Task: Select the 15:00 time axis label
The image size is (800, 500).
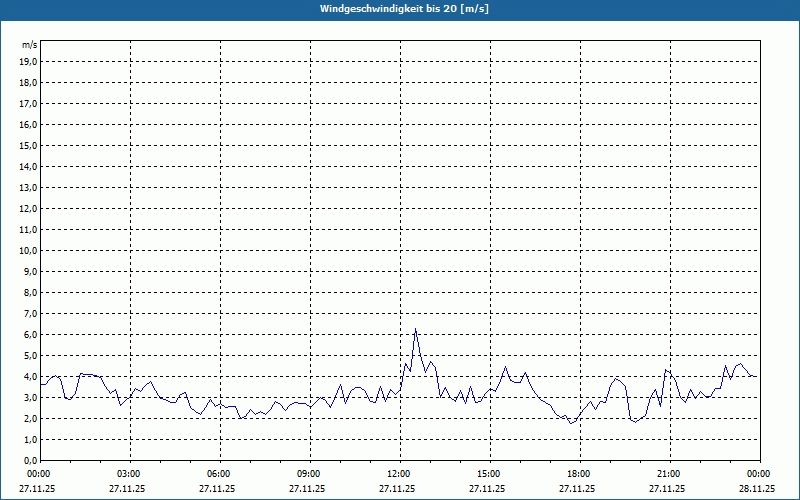Action: point(489,474)
